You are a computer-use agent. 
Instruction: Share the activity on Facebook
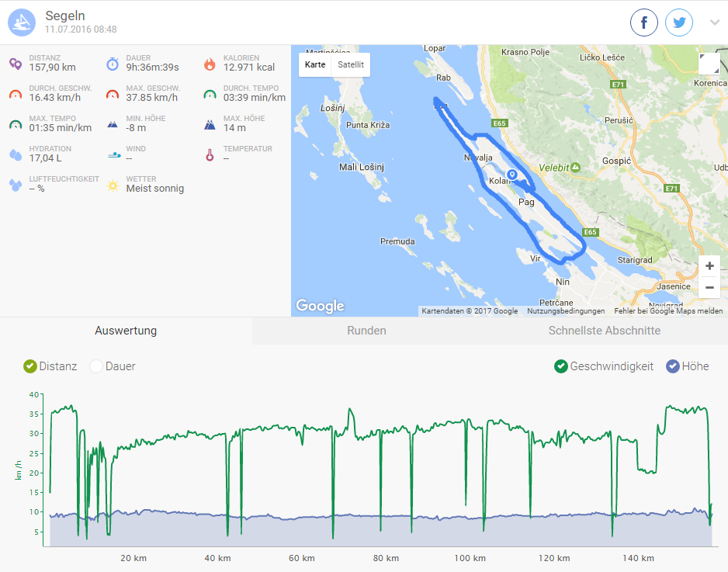644,23
